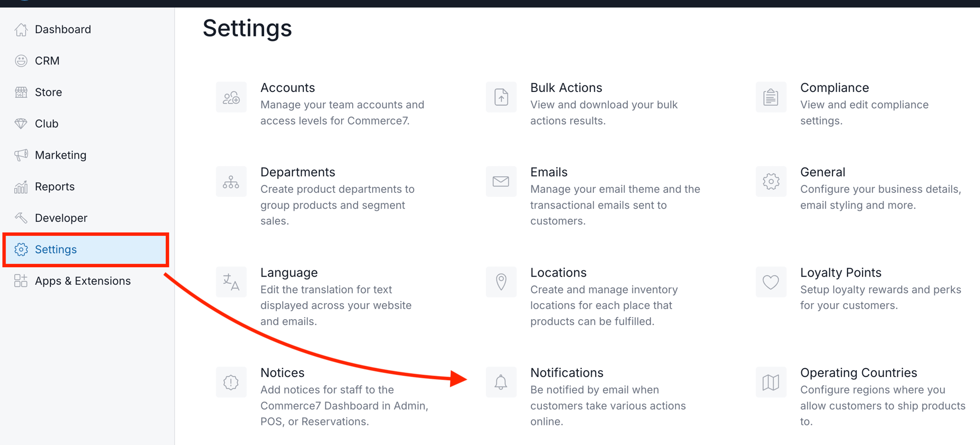The height and width of the screenshot is (445, 980).
Task: Open the Club menu item
Action: [46, 124]
